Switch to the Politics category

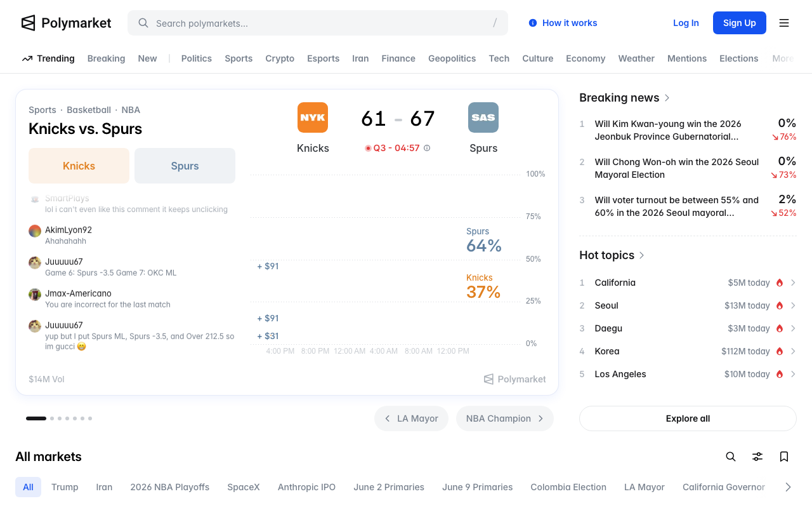(x=197, y=58)
